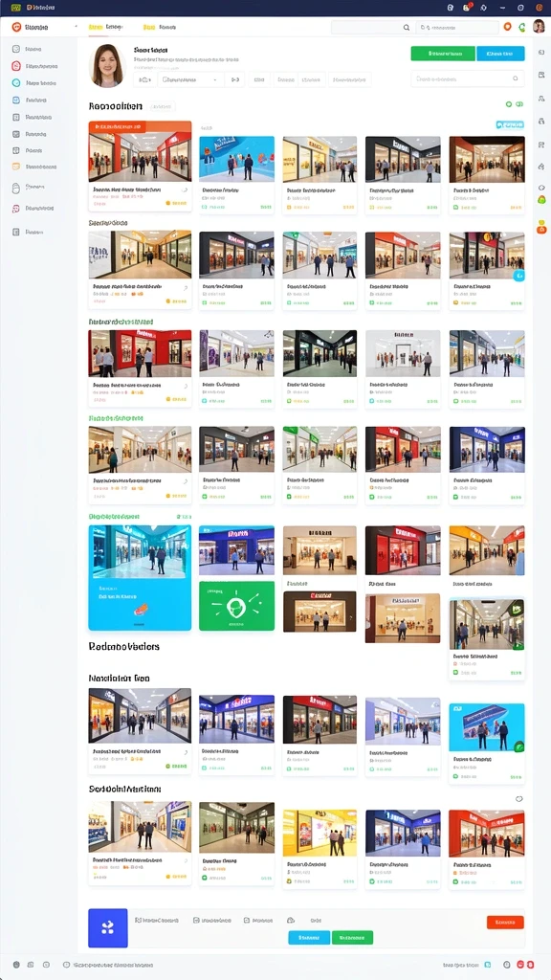Screen dimensions: 551x980
Task: Click the magnifier icon in top search bar
Action: (x=406, y=28)
